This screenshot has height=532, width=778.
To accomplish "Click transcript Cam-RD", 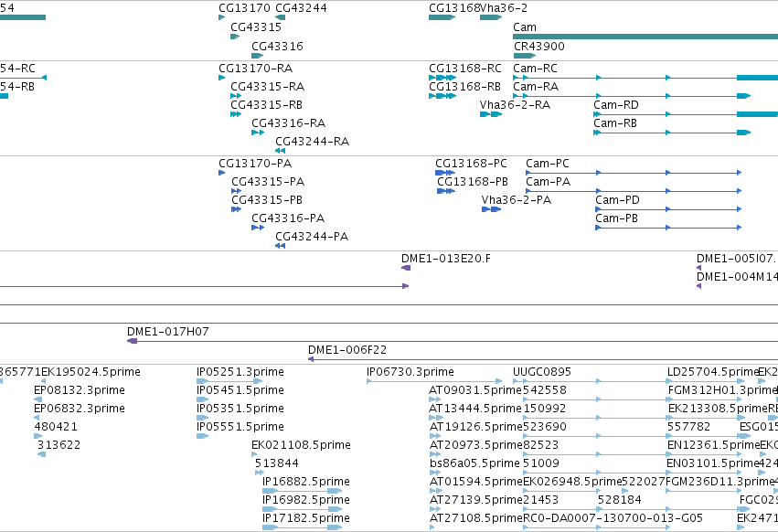I will [x=616, y=105].
